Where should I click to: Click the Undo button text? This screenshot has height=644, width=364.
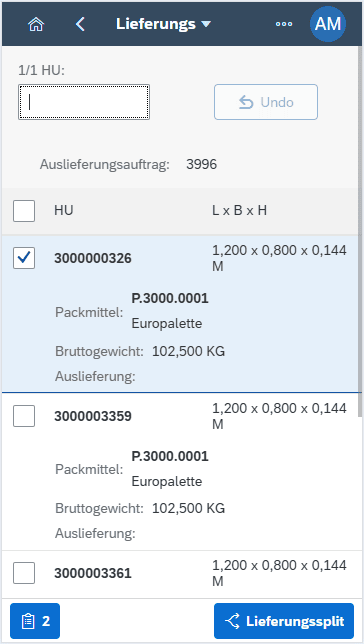277,102
